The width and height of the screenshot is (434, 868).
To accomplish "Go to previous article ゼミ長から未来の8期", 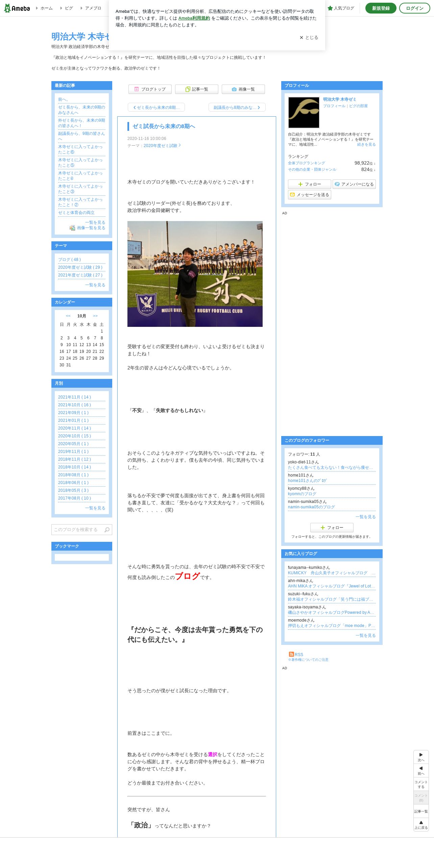I will [x=156, y=107].
